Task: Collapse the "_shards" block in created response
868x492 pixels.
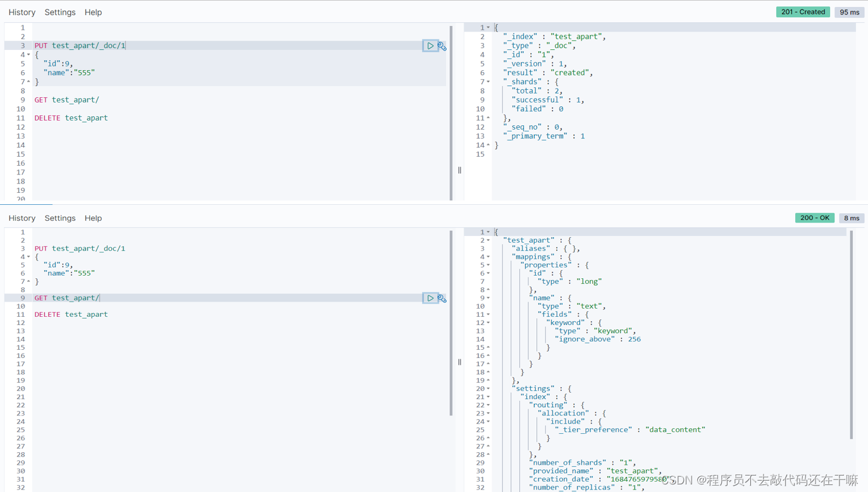Action: click(x=488, y=82)
